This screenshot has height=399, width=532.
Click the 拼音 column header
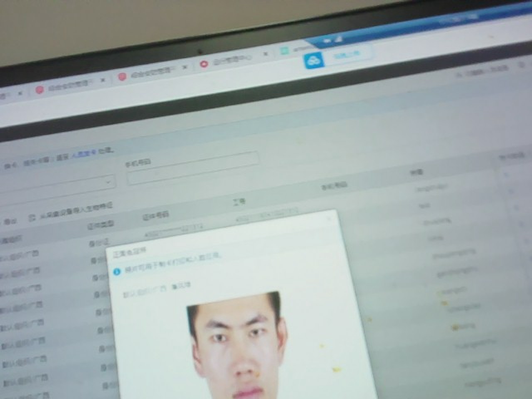tap(416, 172)
